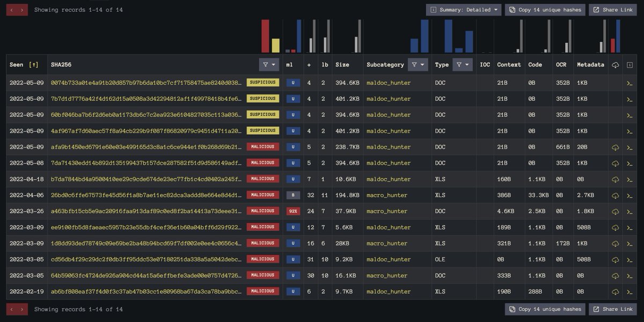Click bottom pagination next arrow
644x322 pixels.
click(22, 309)
